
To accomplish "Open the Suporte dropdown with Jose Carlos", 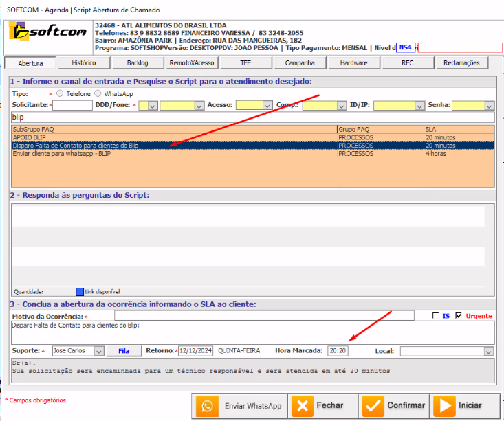I will (x=98, y=351).
